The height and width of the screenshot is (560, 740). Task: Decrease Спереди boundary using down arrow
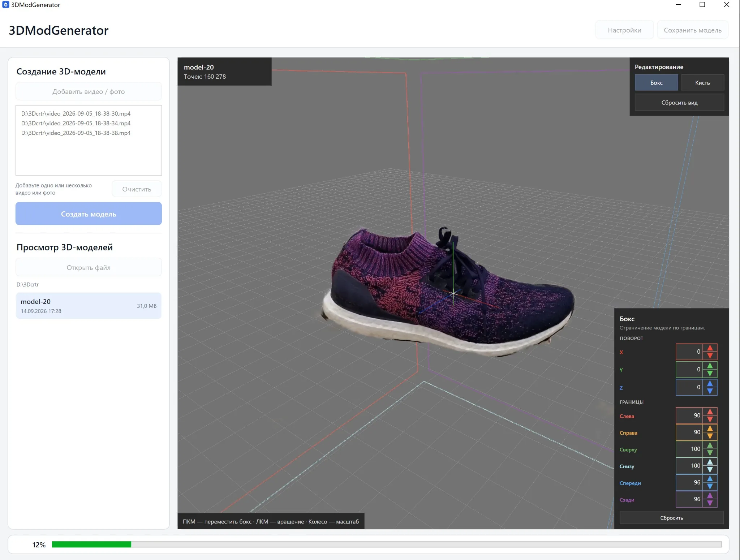[x=710, y=486]
